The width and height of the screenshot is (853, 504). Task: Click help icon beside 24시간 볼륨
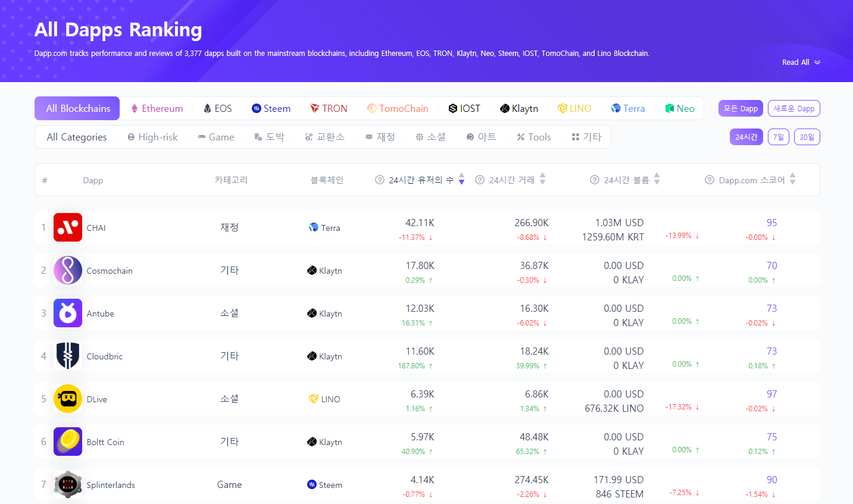click(594, 180)
